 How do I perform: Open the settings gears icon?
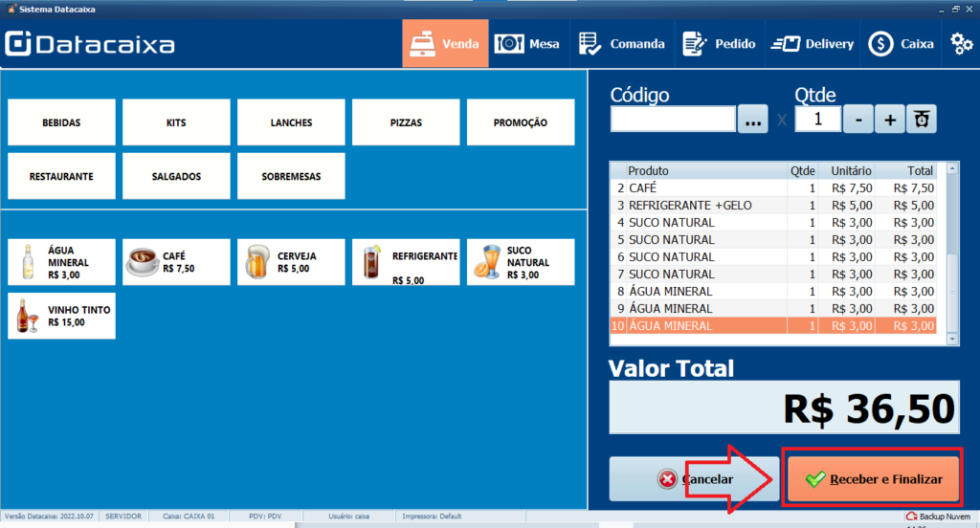(x=961, y=43)
